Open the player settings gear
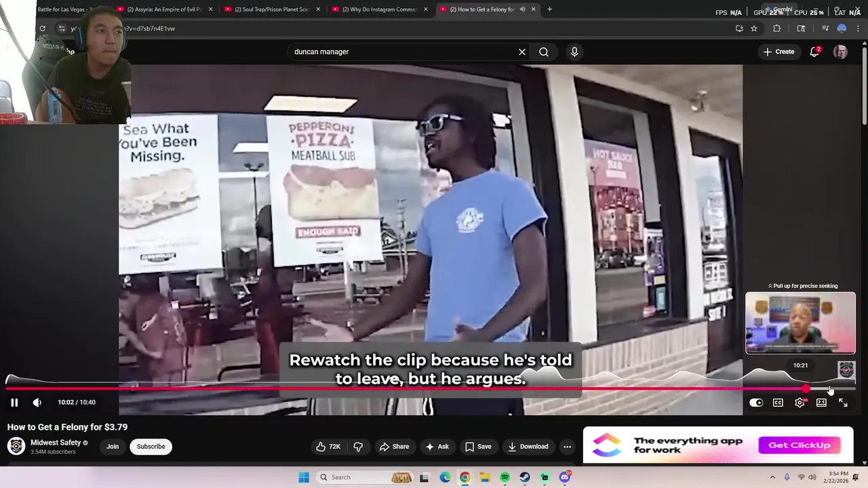This screenshot has width=868, height=488. (x=800, y=403)
